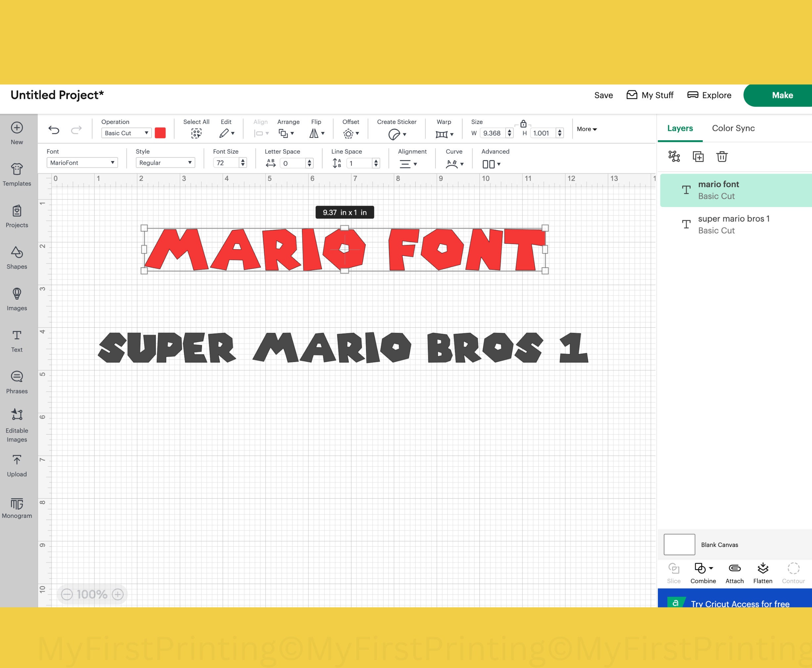The image size is (812, 668).
Task: Delete layer using trash icon in Layers panel
Action: [x=722, y=156]
